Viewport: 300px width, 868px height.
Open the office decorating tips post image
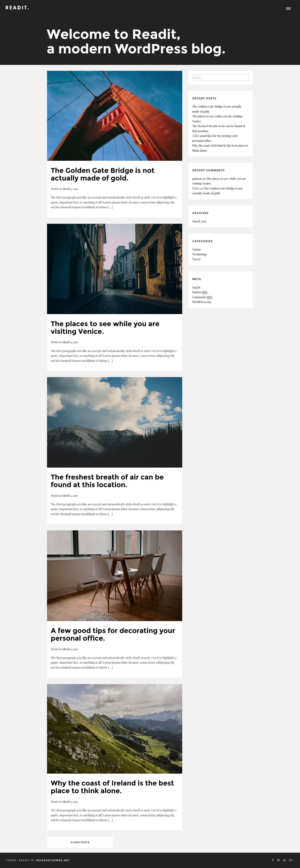tap(115, 576)
